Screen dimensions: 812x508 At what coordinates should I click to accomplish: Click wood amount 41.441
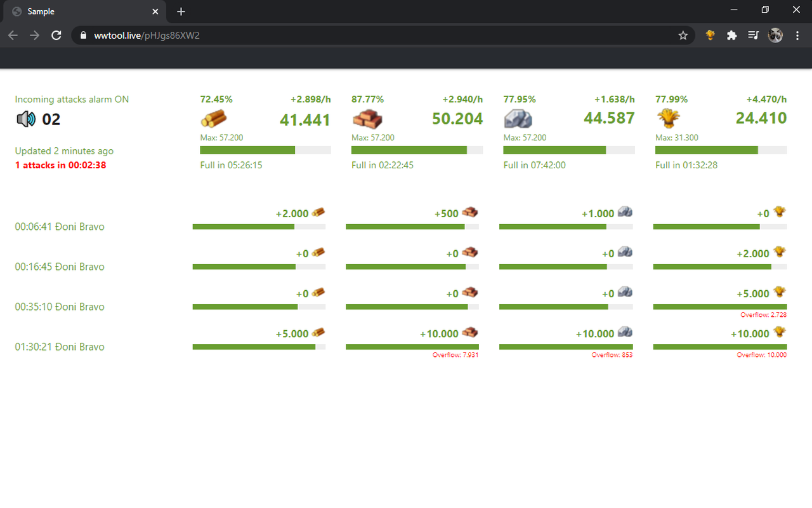pyautogui.click(x=305, y=119)
